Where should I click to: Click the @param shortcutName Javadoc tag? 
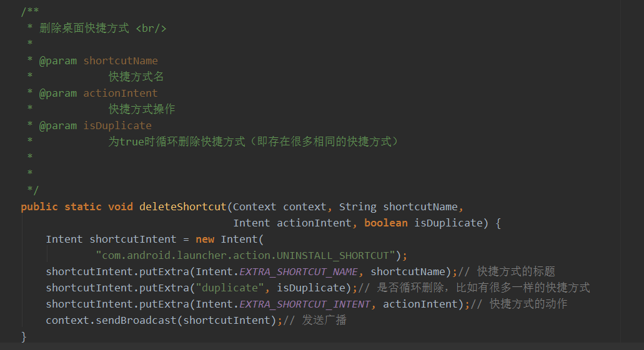click(58, 61)
